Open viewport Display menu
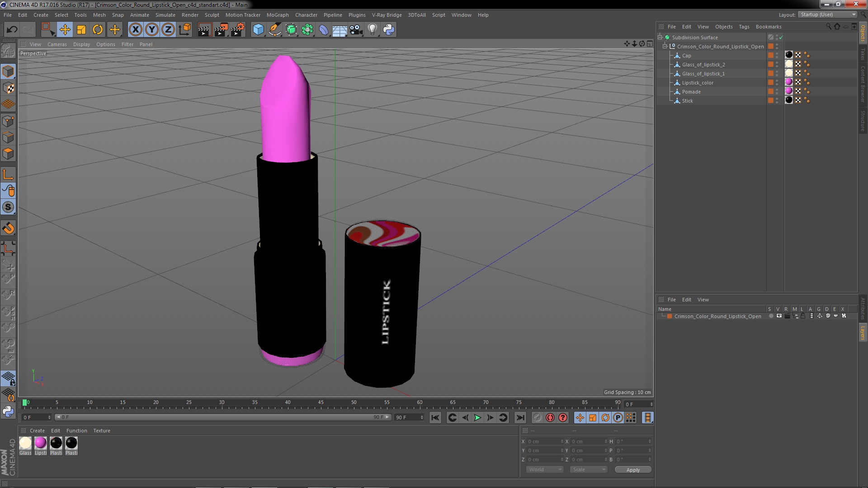 pos(81,44)
